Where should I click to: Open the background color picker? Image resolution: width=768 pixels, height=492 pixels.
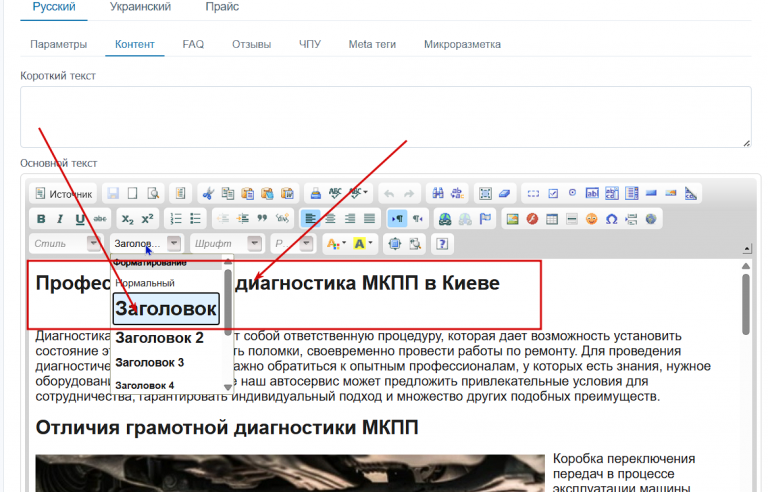pos(363,244)
